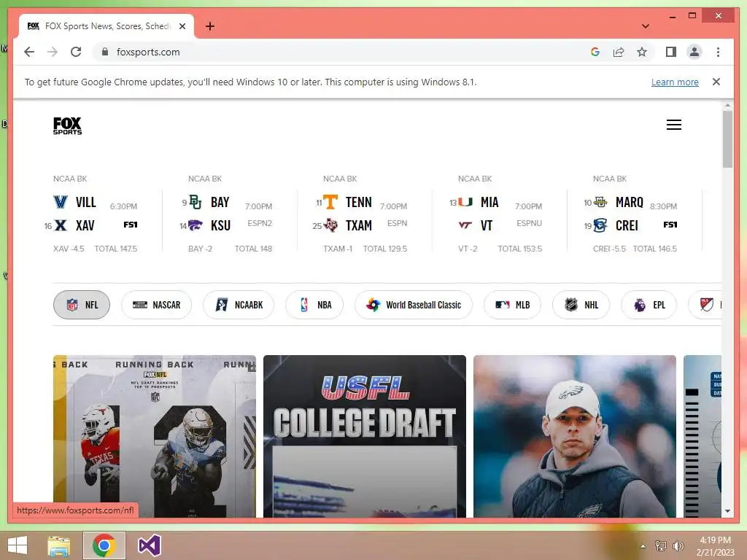This screenshot has width=747, height=560.
Task: Click the Baylor team logo
Action: (196, 202)
